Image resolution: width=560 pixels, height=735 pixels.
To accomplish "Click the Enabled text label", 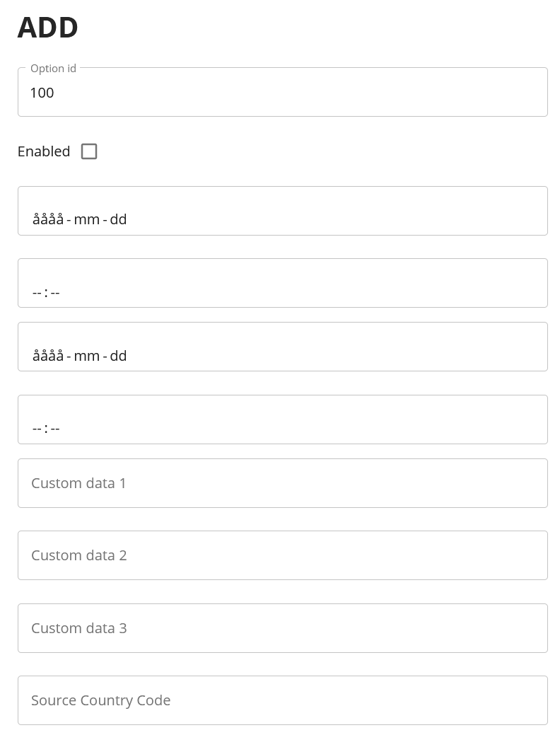I will (44, 151).
